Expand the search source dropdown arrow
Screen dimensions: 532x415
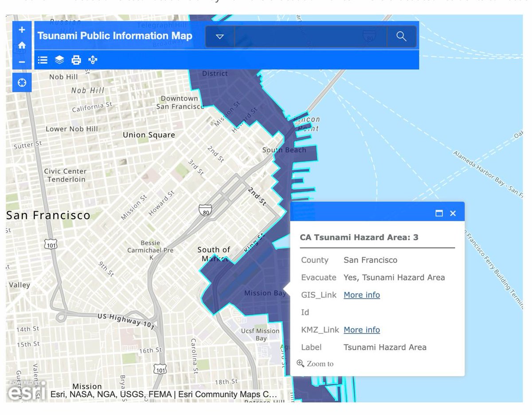click(220, 36)
